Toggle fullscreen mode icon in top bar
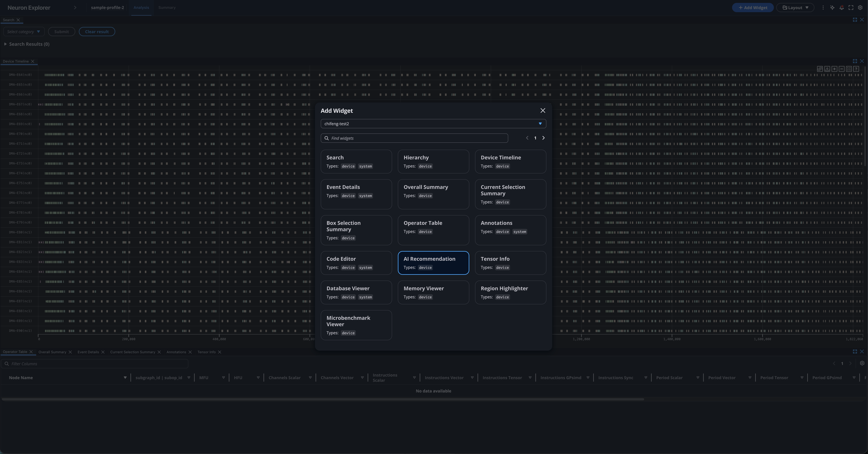The image size is (868, 454). tap(851, 7)
